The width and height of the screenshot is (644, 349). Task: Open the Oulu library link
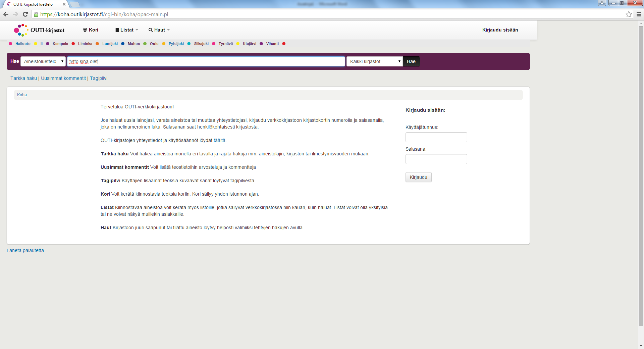154,44
